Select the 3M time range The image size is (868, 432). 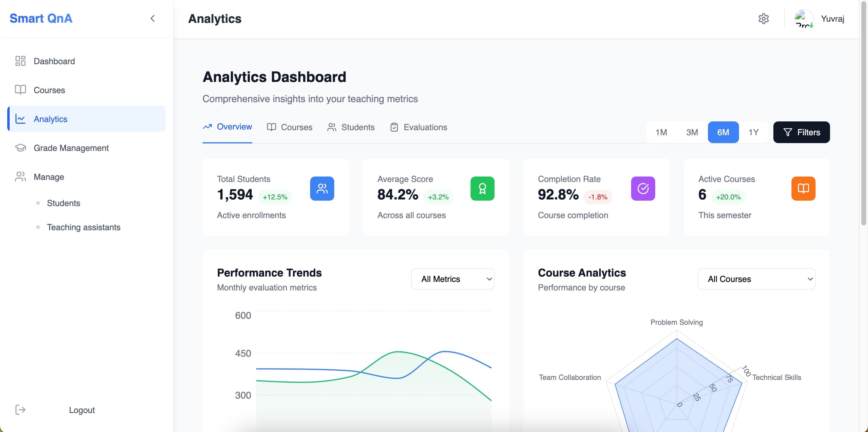coord(692,132)
